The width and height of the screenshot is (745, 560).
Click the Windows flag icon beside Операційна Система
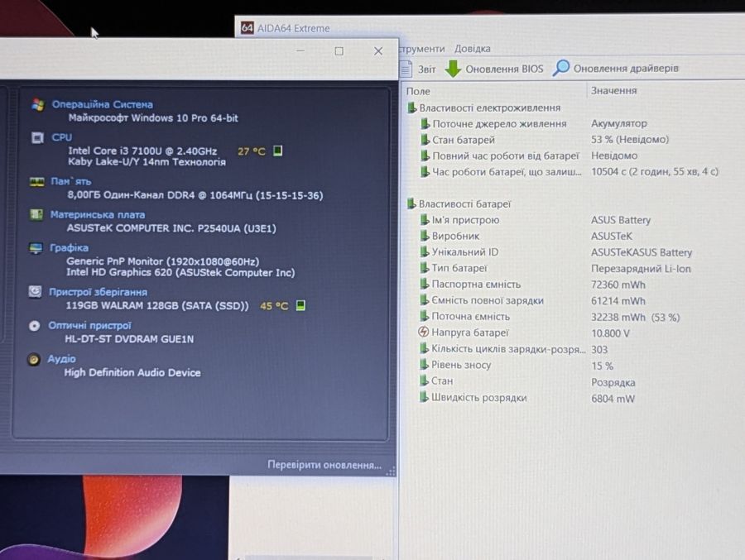(x=38, y=104)
